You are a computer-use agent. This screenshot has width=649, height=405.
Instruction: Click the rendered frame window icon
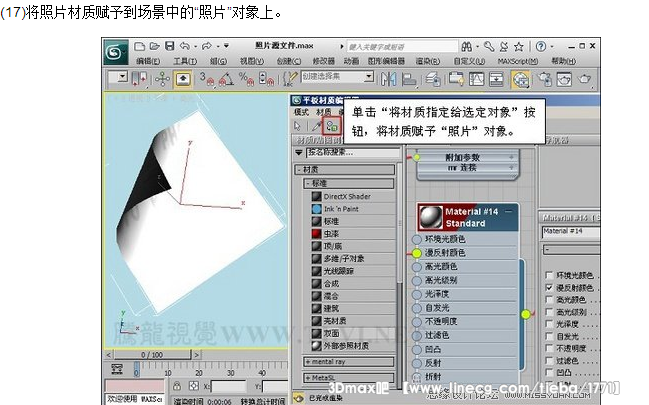pyautogui.click(x=564, y=79)
